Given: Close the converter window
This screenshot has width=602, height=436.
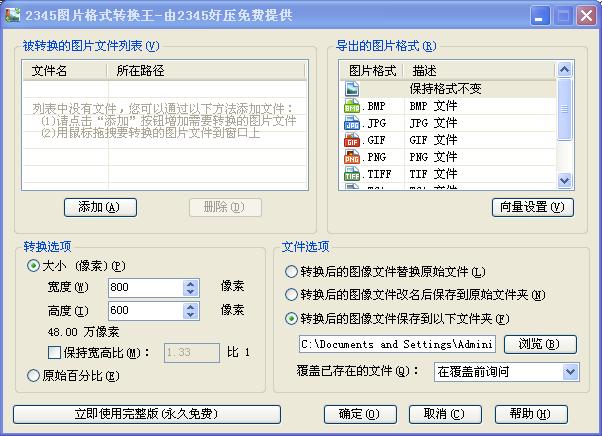Looking at the screenshot, I should (x=586, y=16).
